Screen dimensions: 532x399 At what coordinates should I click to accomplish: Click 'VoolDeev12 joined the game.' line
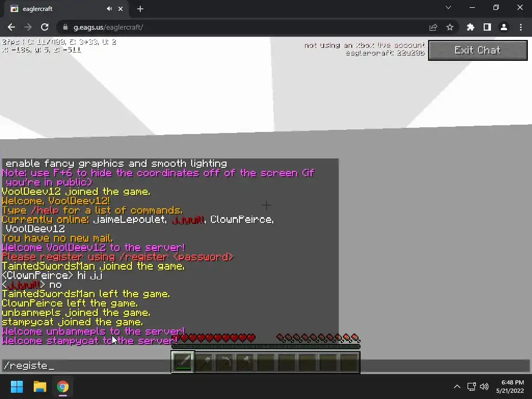click(76, 192)
